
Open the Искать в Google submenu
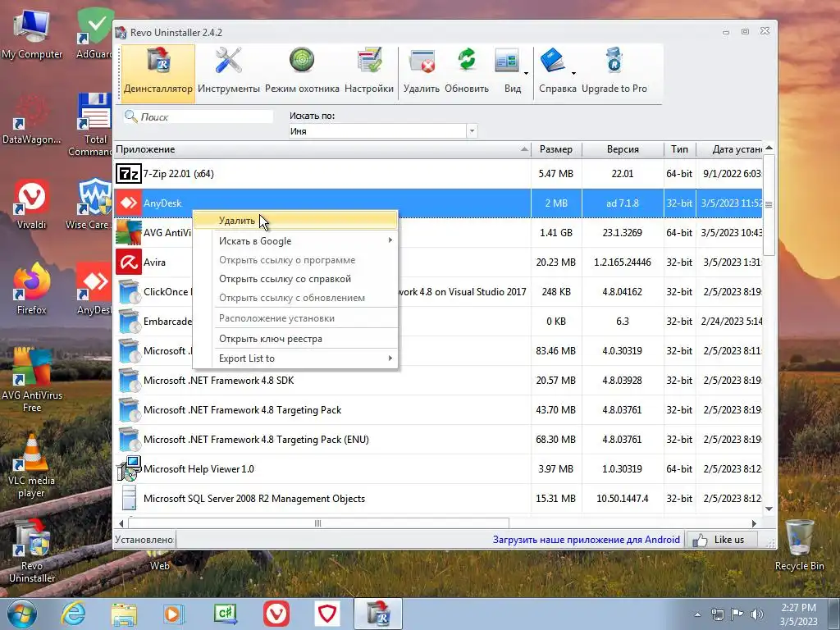tap(295, 241)
